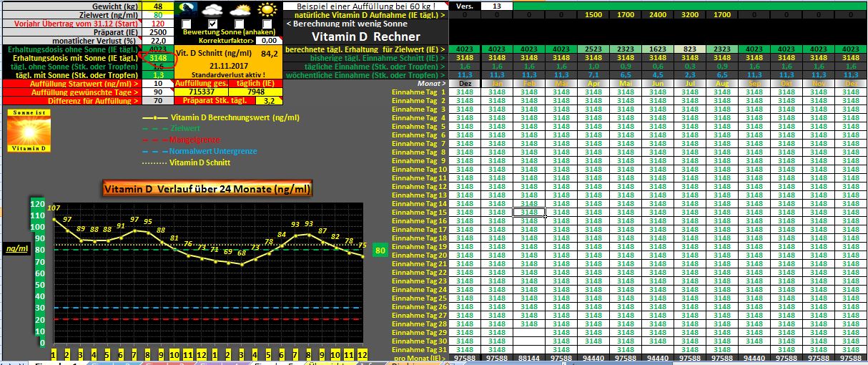Enable the checkbox under the full sun
The width and height of the screenshot is (868, 365).
(267, 24)
